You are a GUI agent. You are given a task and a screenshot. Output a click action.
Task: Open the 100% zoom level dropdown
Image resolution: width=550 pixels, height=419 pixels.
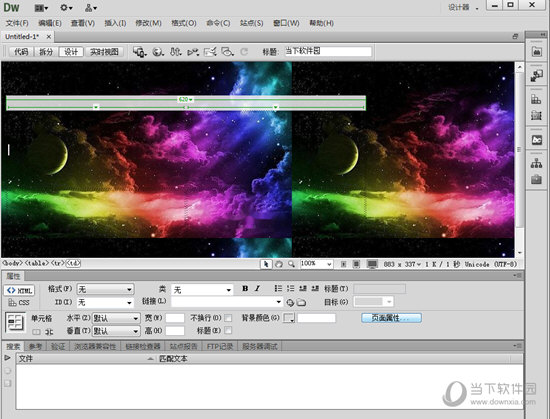316,264
